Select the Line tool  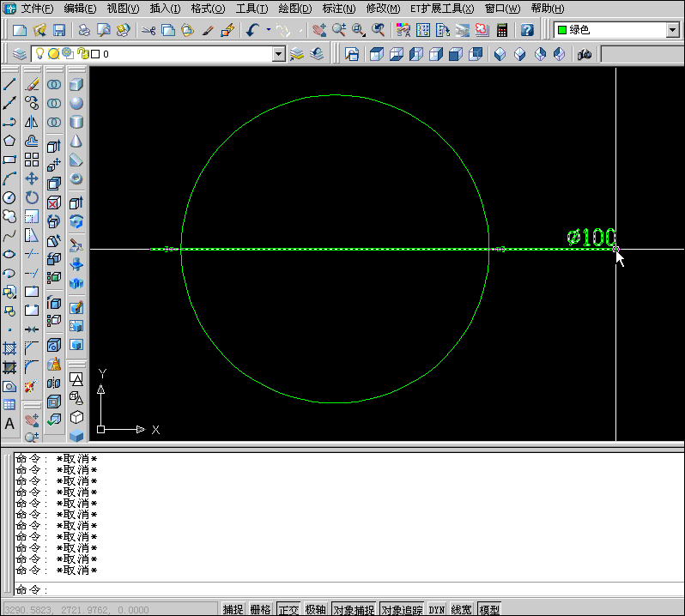click(x=9, y=84)
